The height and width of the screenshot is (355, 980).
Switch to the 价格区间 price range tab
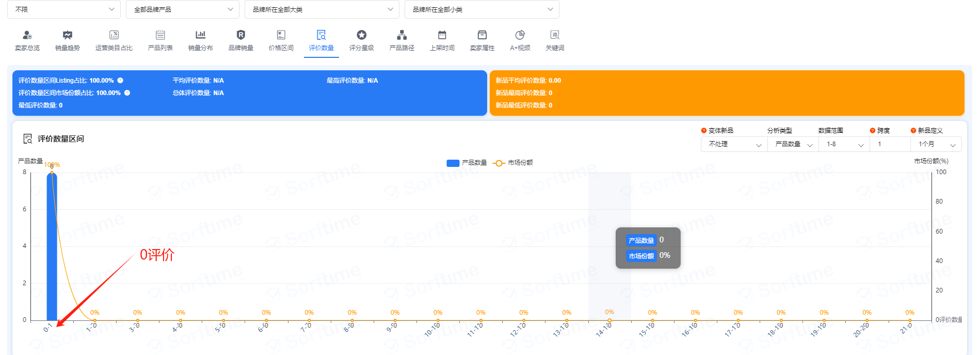click(x=281, y=41)
